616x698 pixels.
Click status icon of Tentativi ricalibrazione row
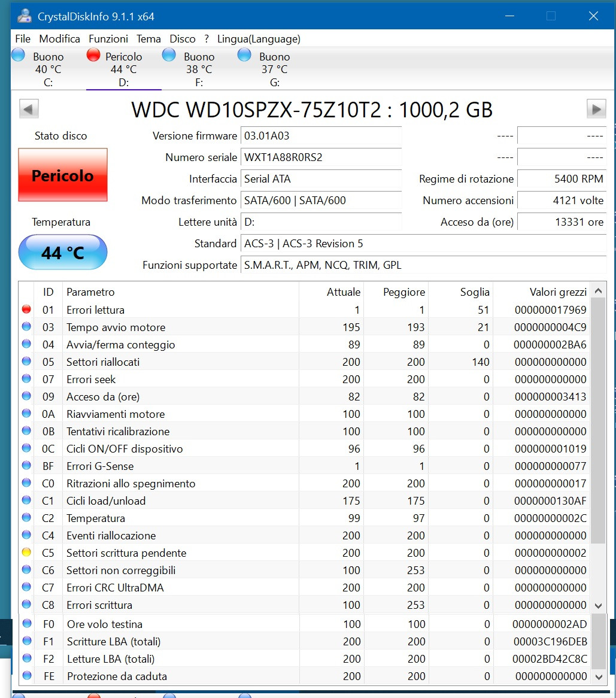(x=27, y=430)
